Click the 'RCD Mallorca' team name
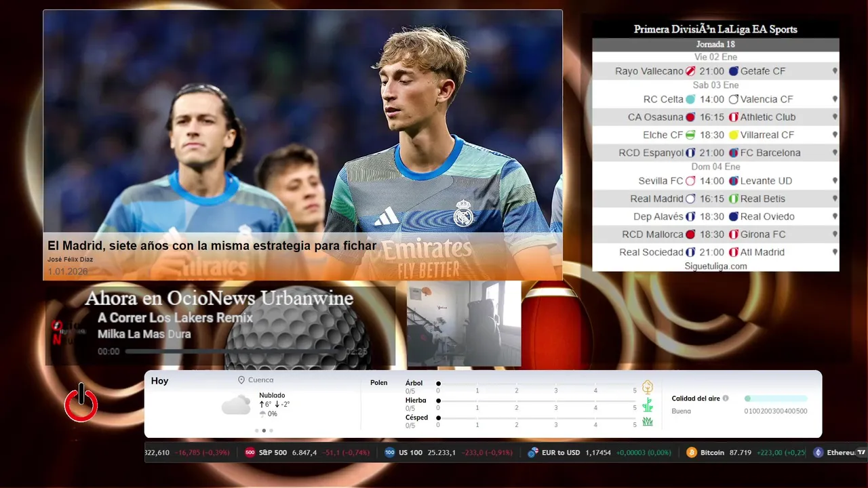Screen dimensions: 868x488 tap(652, 235)
